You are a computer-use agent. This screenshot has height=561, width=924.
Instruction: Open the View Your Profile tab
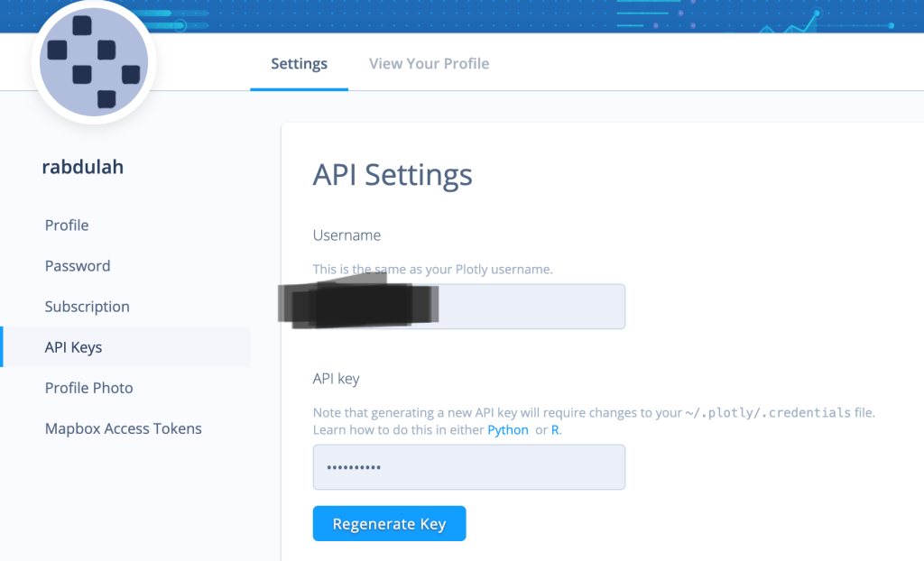[x=429, y=64]
